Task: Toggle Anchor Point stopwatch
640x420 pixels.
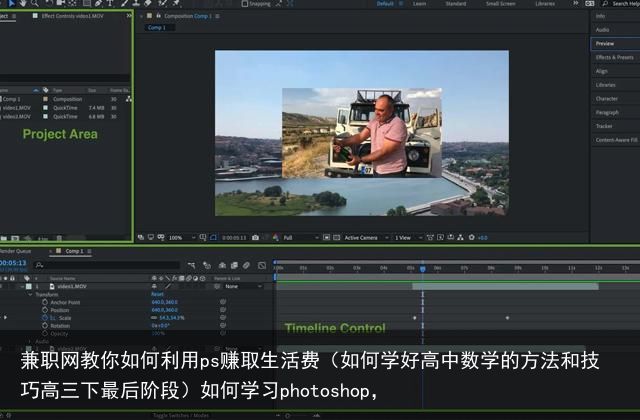Action: tap(45, 302)
